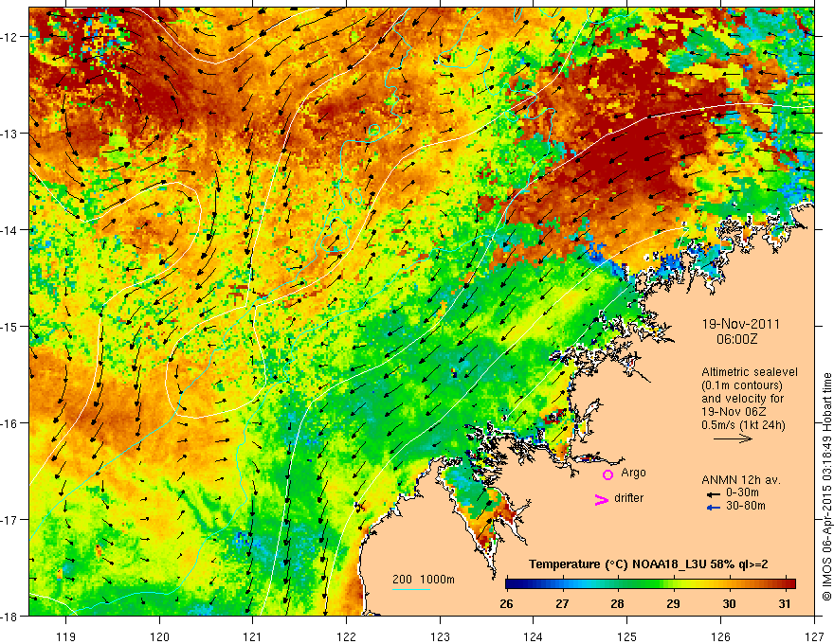Click the colorbar tick label 26
This screenshot has height=644, width=834.
506,603
